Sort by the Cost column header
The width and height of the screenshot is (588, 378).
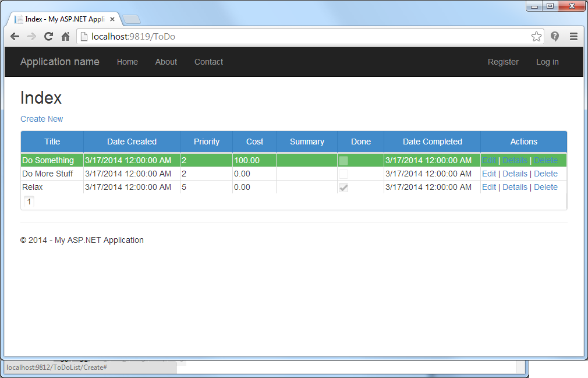tap(254, 142)
